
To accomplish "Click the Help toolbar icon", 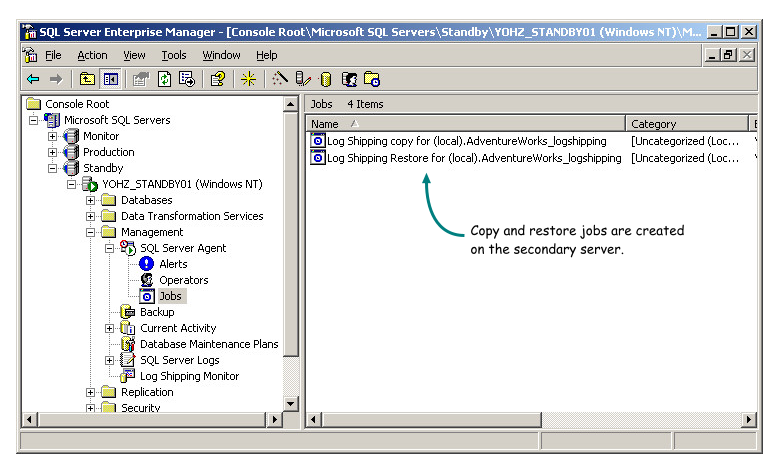I will [x=218, y=79].
